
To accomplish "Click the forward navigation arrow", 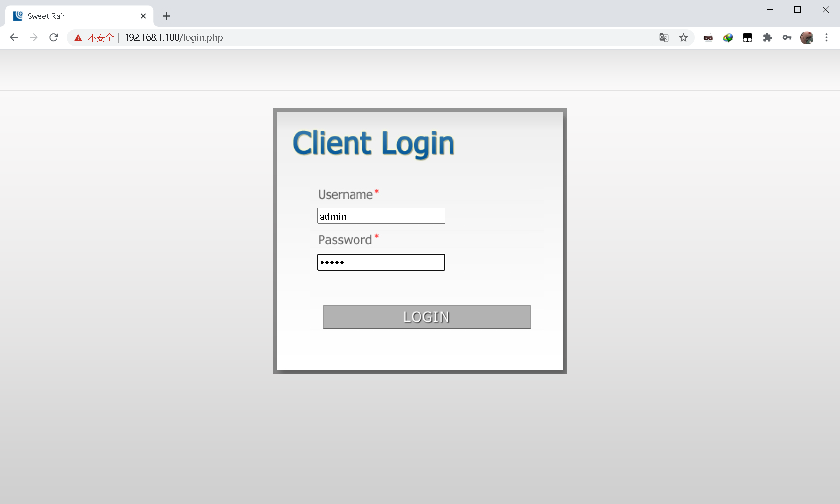I will (x=33, y=37).
